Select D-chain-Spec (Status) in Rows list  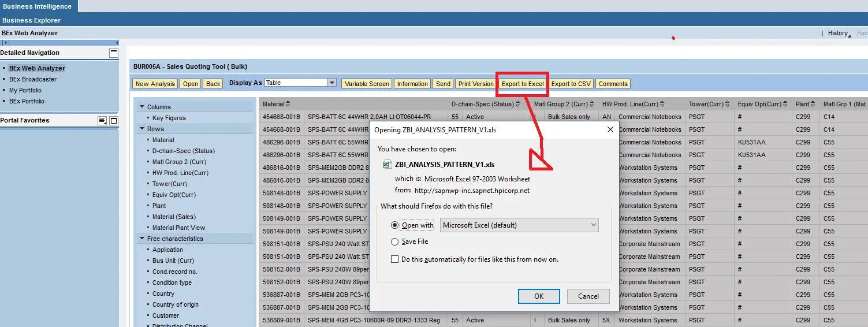(x=184, y=151)
